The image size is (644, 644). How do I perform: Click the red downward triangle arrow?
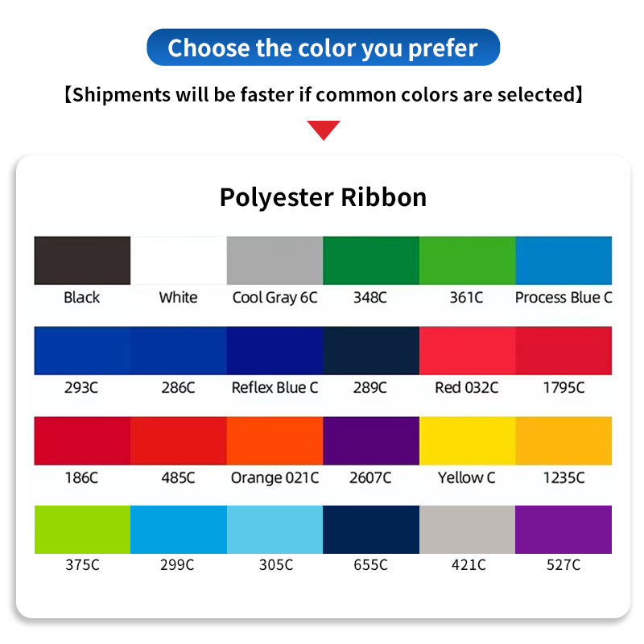point(324,130)
